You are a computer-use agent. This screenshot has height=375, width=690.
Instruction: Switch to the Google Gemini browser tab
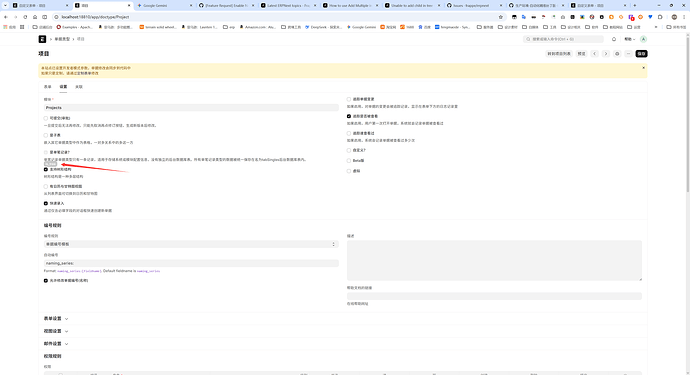[164, 5]
